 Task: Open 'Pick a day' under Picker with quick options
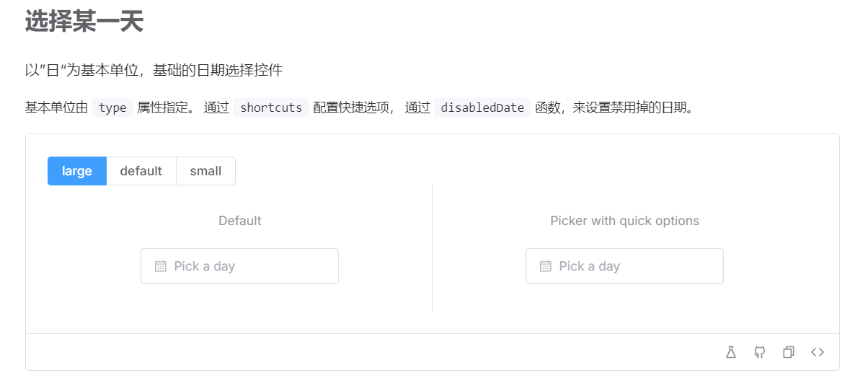point(624,266)
